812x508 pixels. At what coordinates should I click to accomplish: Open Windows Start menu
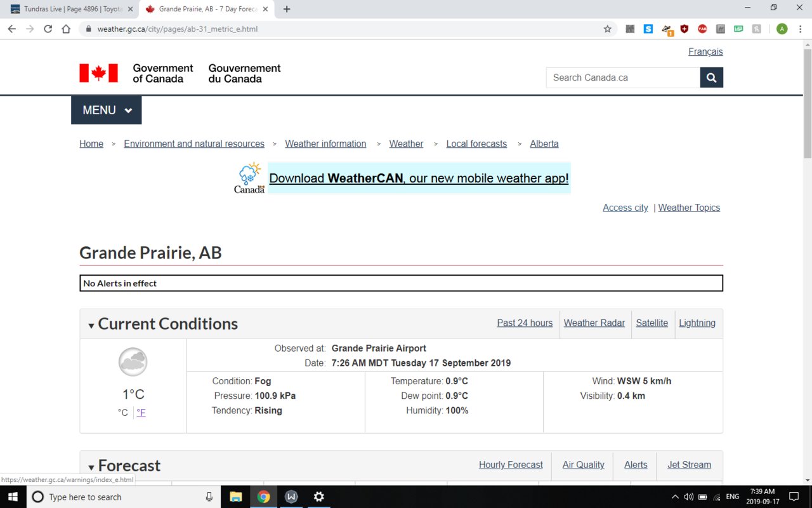(x=13, y=497)
